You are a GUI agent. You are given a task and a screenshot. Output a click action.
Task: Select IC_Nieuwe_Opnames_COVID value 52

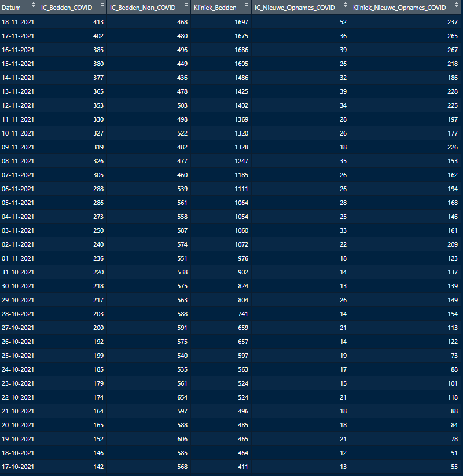[x=343, y=22]
